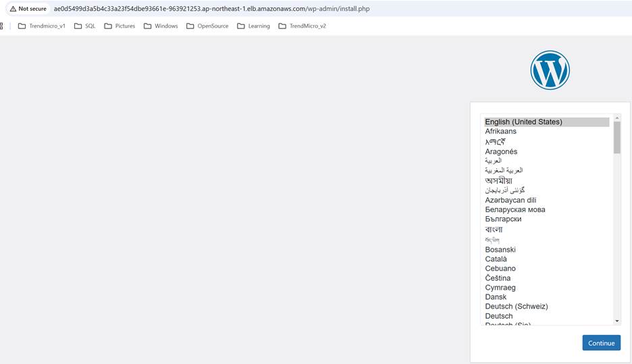Image resolution: width=632 pixels, height=364 pixels.
Task: Select Български language option
Action: 546,219
